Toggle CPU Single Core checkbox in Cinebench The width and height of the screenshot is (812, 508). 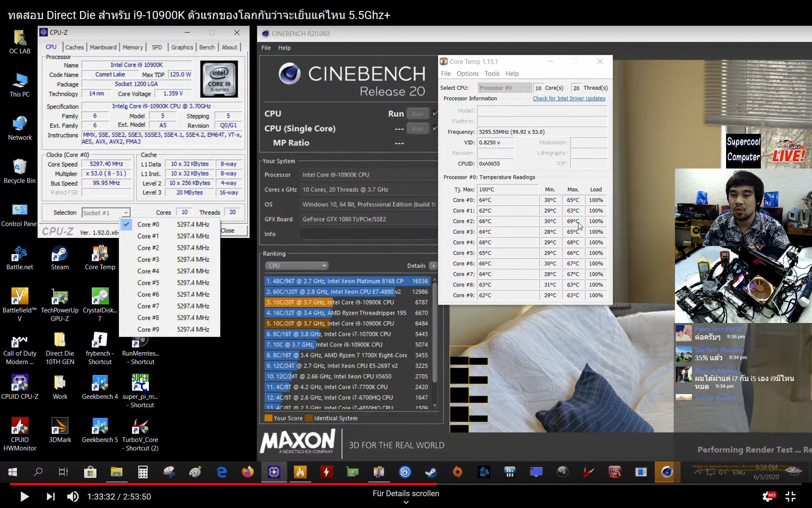[435, 128]
